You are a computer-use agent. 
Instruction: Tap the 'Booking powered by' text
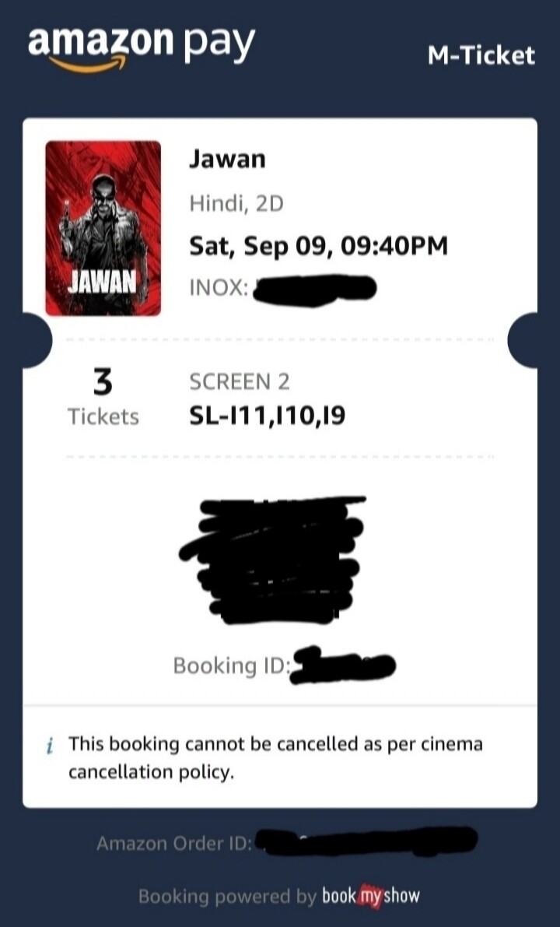click(227, 897)
